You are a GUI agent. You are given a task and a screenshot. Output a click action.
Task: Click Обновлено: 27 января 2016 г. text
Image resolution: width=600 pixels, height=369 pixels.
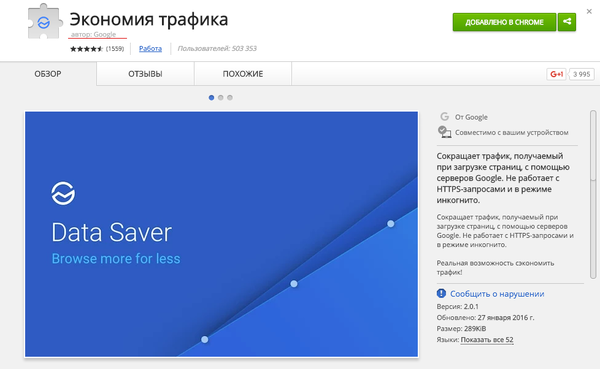[x=485, y=317]
